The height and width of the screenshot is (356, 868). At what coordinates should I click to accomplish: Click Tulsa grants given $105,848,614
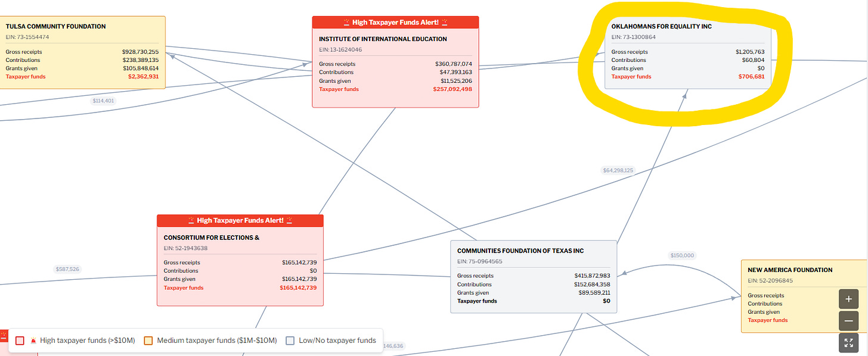click(140, 68)
